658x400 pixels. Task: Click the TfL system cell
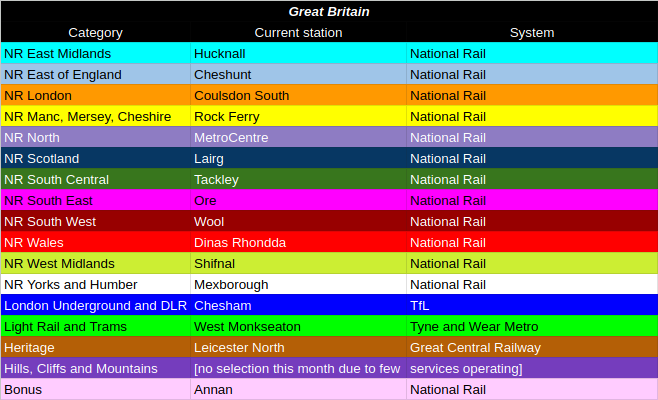(x=419, y=305)
